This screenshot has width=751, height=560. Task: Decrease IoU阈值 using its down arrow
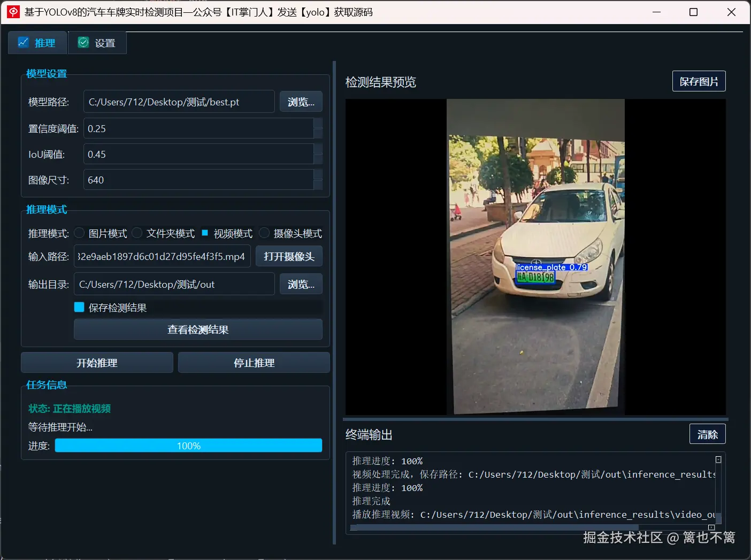pyautogui.click(x=318, y=158)
